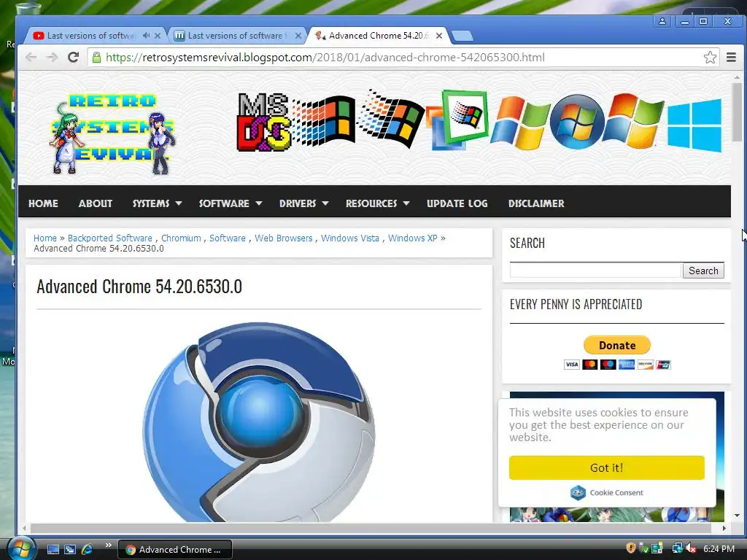Follow the Software breadcrumb link
This screenshot has width=747, height=560.
point(228,238)
